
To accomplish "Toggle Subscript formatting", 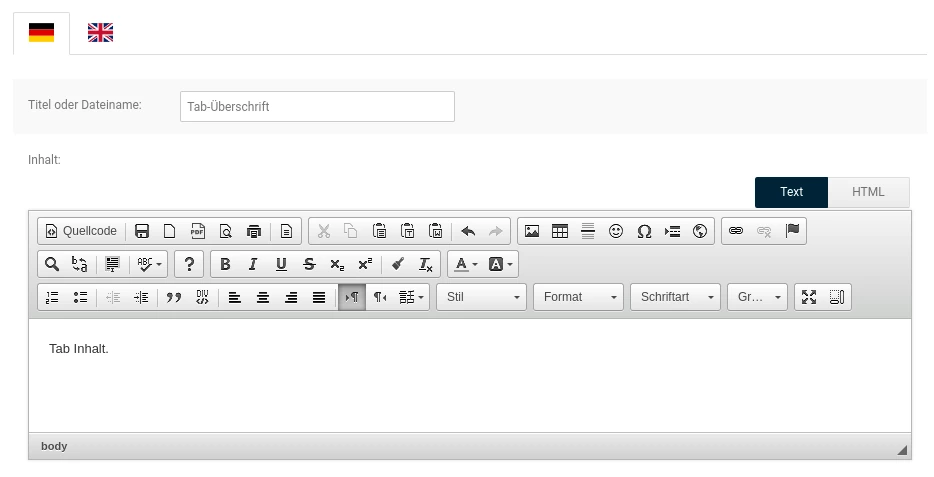I will pyautogui.click(x=337, y=264).
